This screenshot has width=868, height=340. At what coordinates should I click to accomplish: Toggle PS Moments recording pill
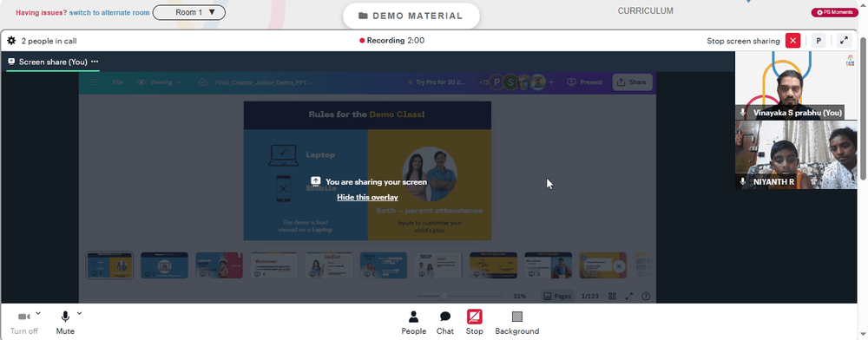click(x=834, y=12)
